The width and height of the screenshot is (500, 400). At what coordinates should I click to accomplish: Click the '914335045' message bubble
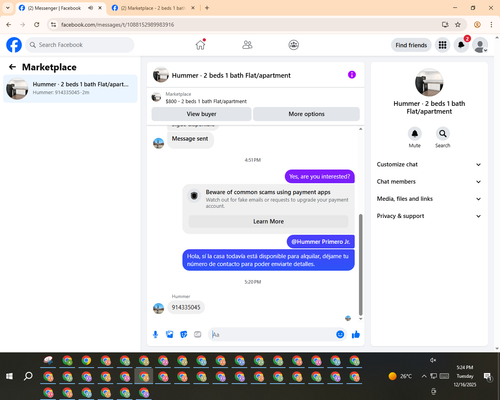186,307
